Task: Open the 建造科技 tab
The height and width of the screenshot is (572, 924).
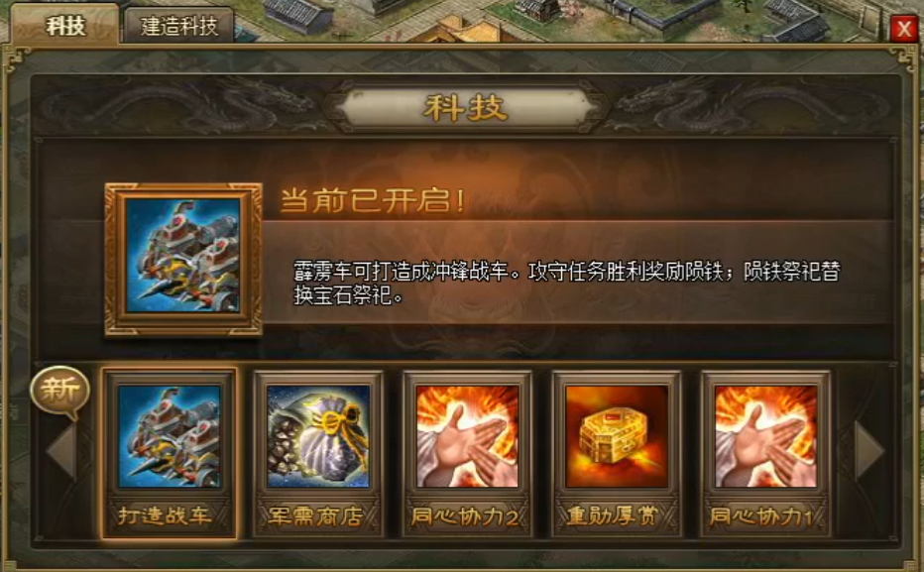Action: (x=179, y=27)
